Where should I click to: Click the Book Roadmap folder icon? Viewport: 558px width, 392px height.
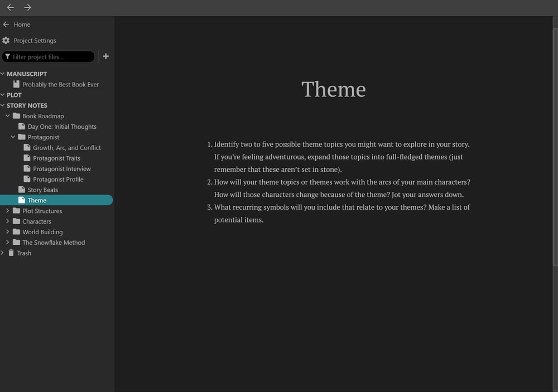pos(16,115)
